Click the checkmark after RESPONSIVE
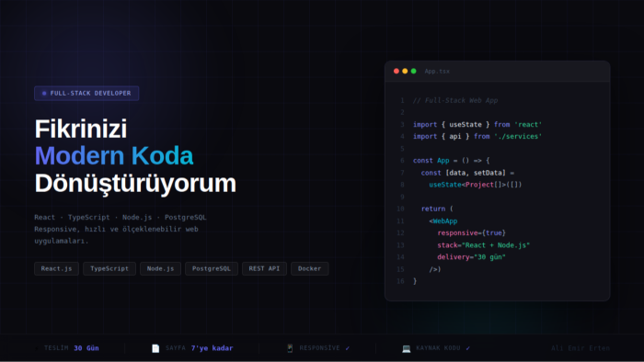 point(348,348)
